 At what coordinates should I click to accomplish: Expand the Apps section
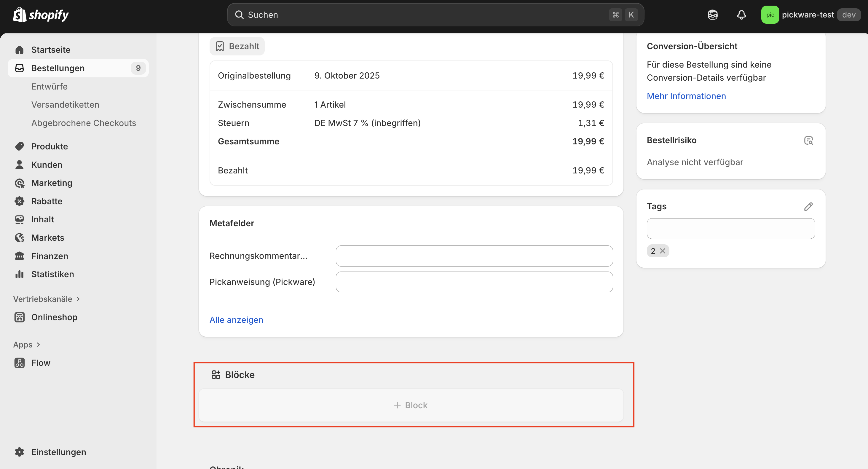(x=26, y=344)
